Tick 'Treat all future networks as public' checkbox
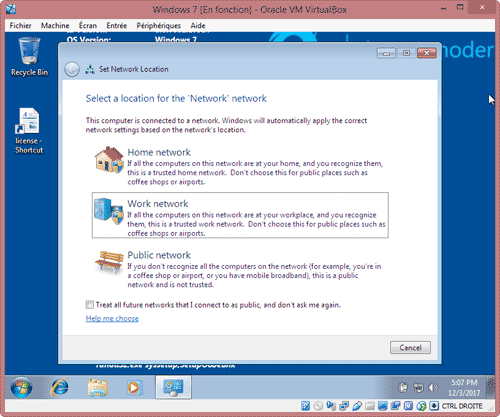 89,305
